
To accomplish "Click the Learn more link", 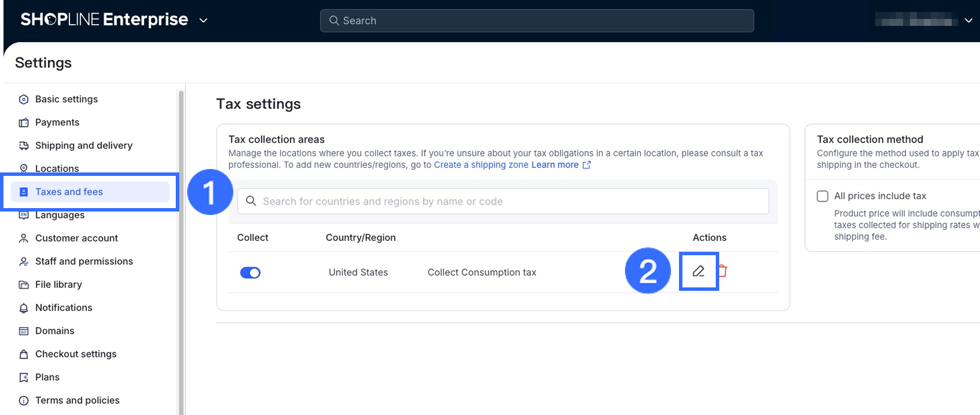I will (x=555, y=165).
